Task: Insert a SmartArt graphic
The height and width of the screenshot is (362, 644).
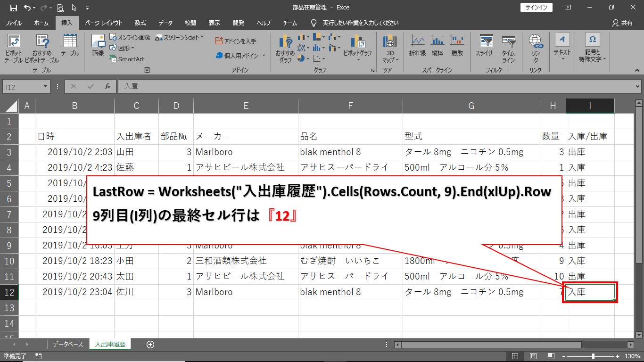Action: (x=127, y=59)
